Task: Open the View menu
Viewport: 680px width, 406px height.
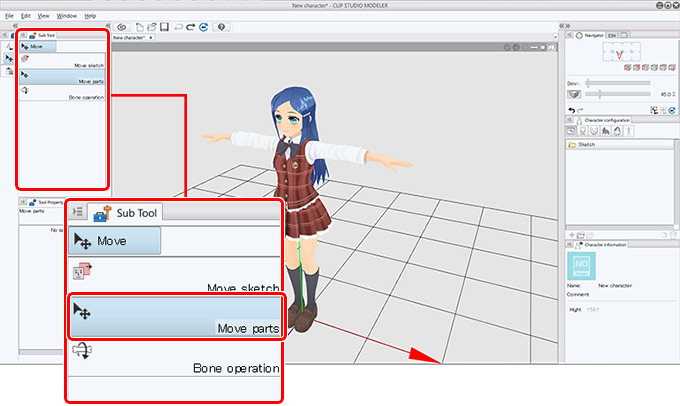Action: (x=43, y=16)
